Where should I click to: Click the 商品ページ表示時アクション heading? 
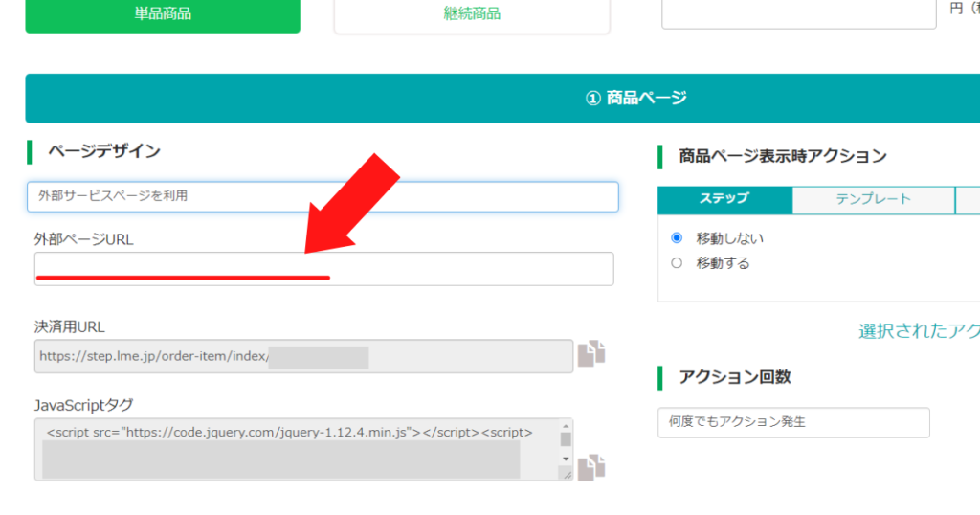click(x=783, y=156)
